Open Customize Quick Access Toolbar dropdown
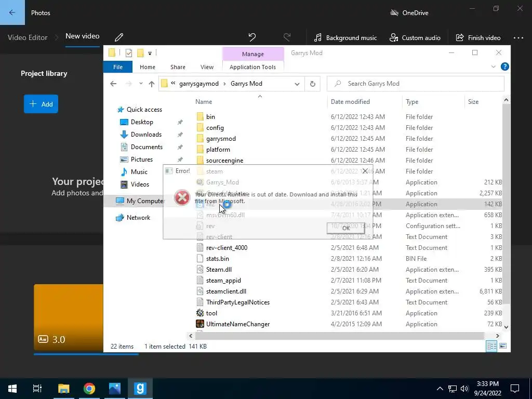 [150, 54]
